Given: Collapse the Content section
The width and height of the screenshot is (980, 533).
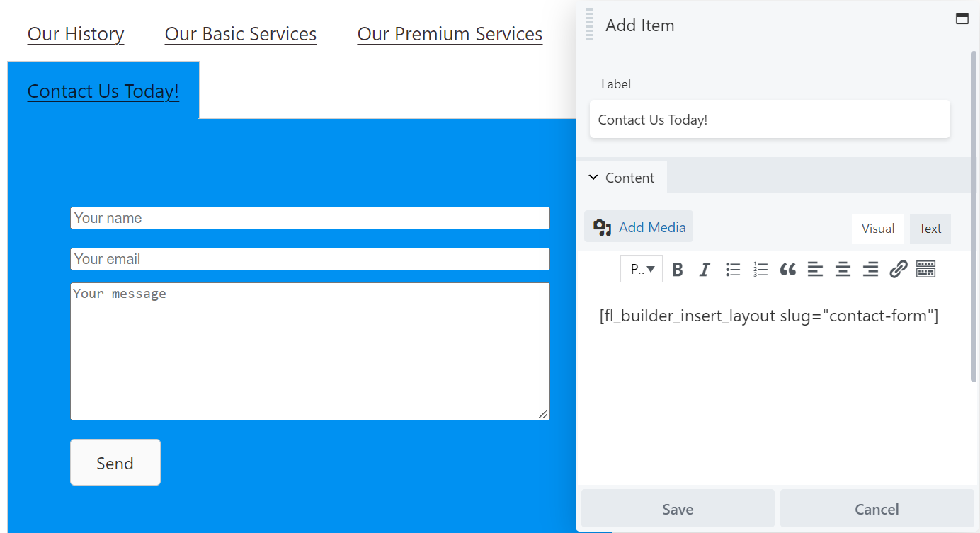Looking at the screenshot, I should click(x=622, y=177).
